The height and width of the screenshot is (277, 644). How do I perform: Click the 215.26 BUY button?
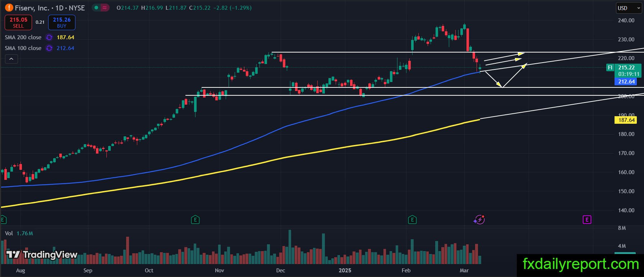62,22
